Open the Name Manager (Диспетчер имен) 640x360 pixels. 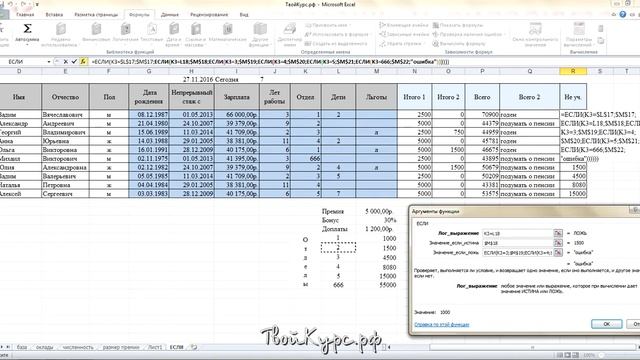pyautogui.click(x=289, y=34)
